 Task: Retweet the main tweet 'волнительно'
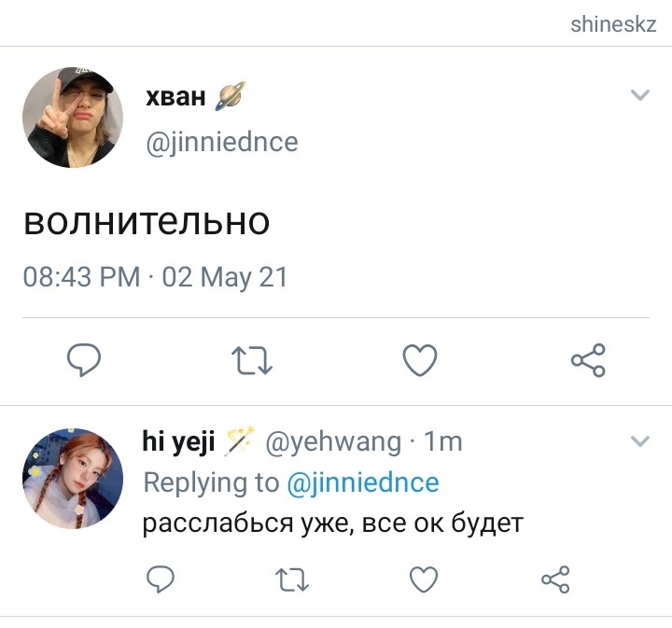pyautogui.click(x=252, y=360)
